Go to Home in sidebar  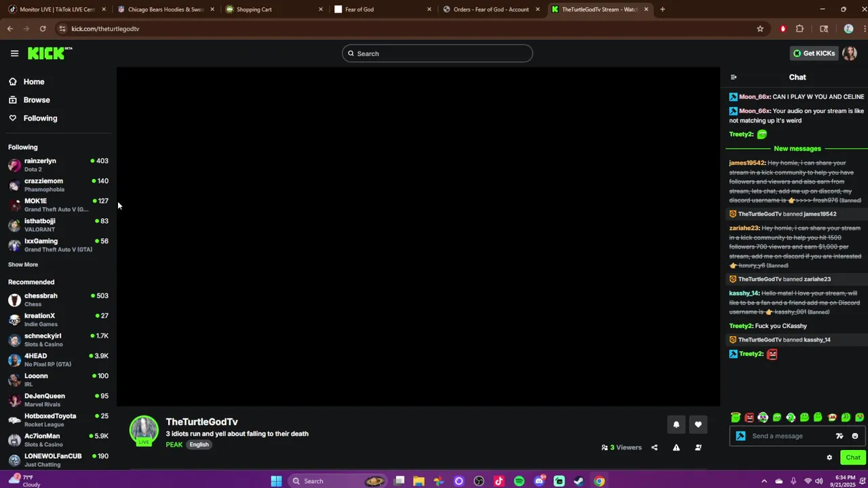[27, 81]
